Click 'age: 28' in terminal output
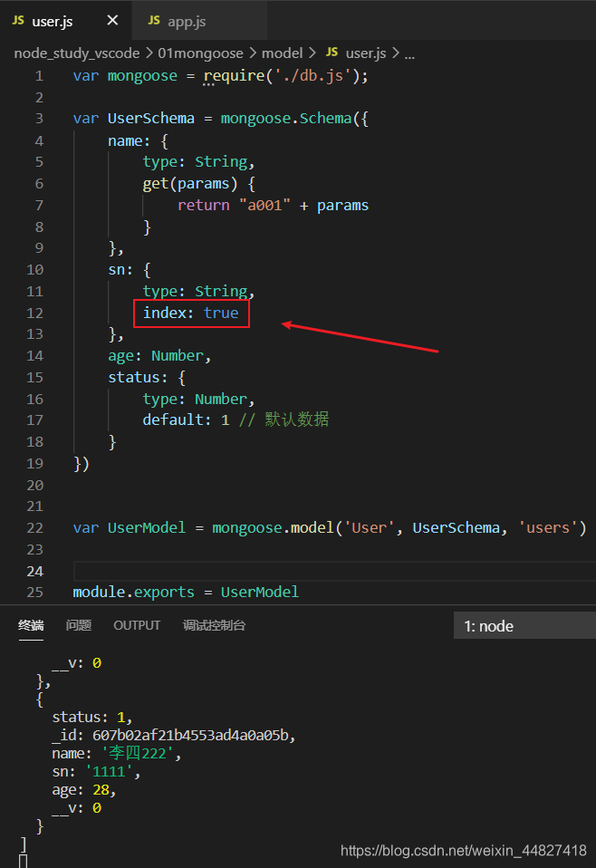Image resolution: width=596 pixels, height=868 pixels. click(81, 790)
